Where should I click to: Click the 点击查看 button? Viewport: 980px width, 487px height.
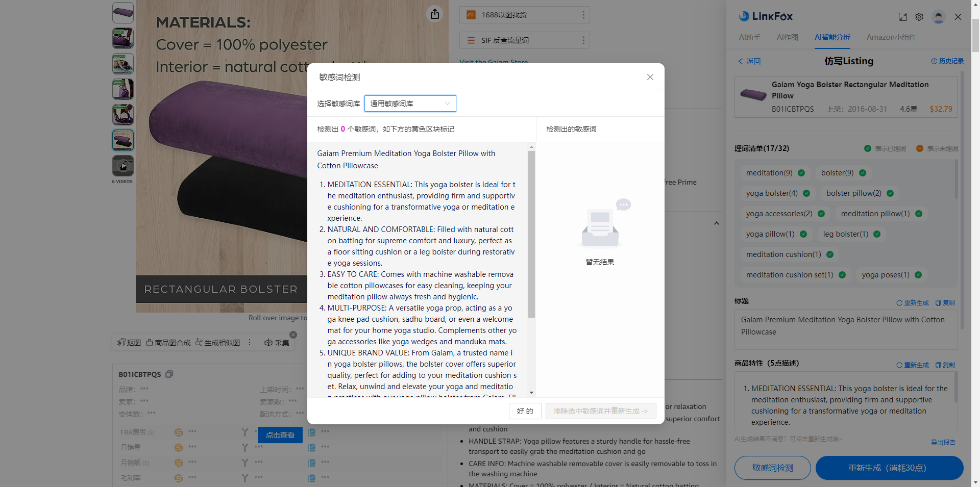(280, 435)
